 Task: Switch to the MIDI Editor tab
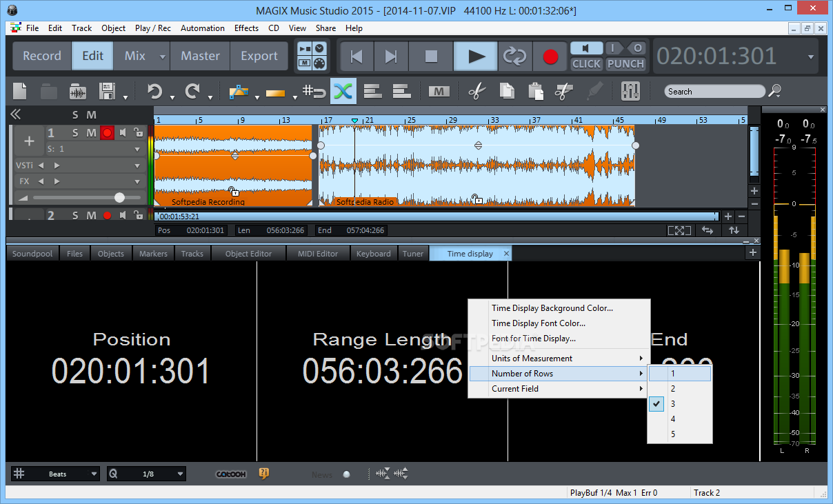click(x=318, y=253)
